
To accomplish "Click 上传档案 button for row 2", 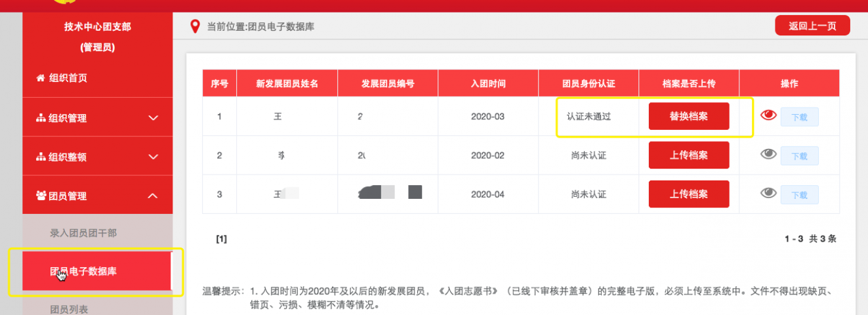I will tap(688, 156).
